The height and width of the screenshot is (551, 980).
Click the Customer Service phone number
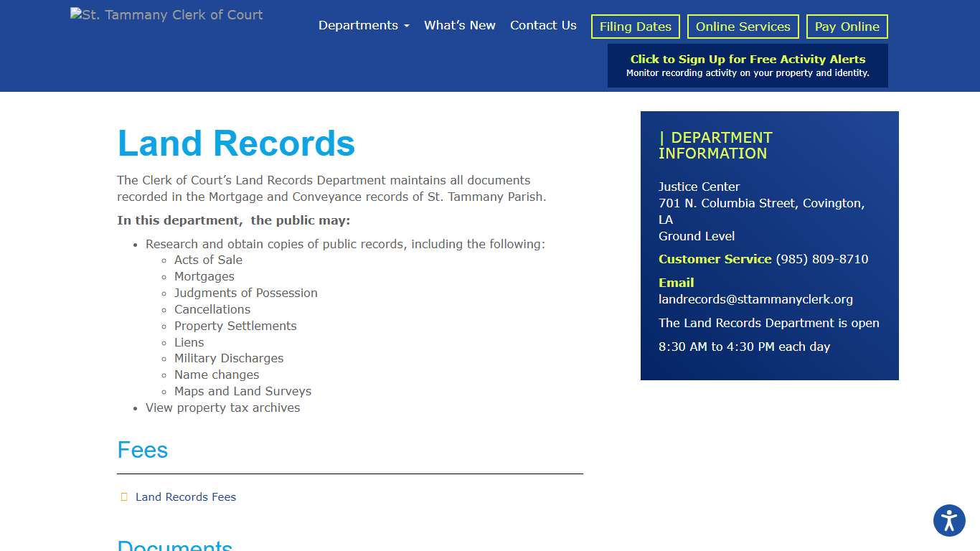tap(821, 259)
